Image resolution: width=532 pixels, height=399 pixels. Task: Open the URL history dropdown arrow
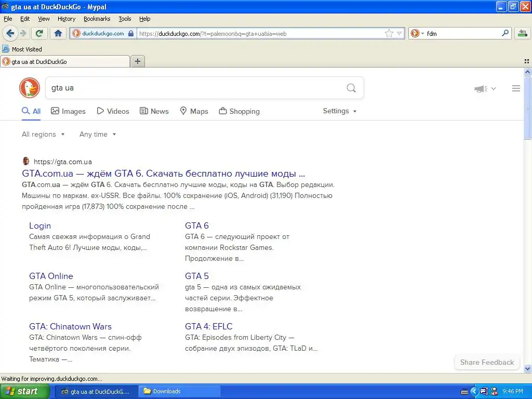pos(400,33)
